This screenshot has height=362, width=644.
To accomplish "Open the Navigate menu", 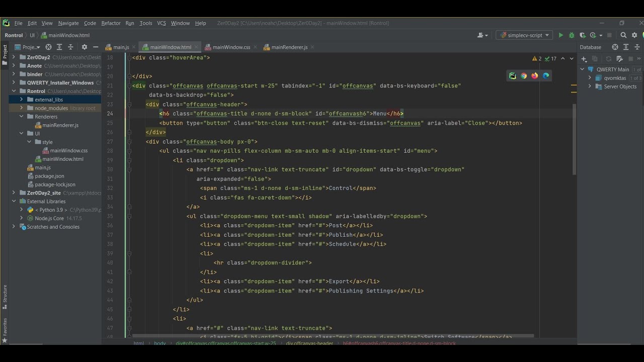I will pos(68,23).
